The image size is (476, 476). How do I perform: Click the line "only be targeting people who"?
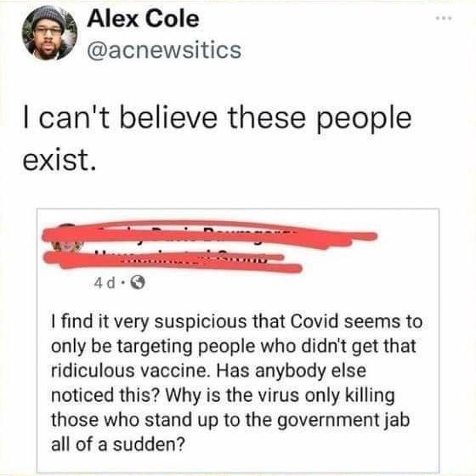point(234,346)
